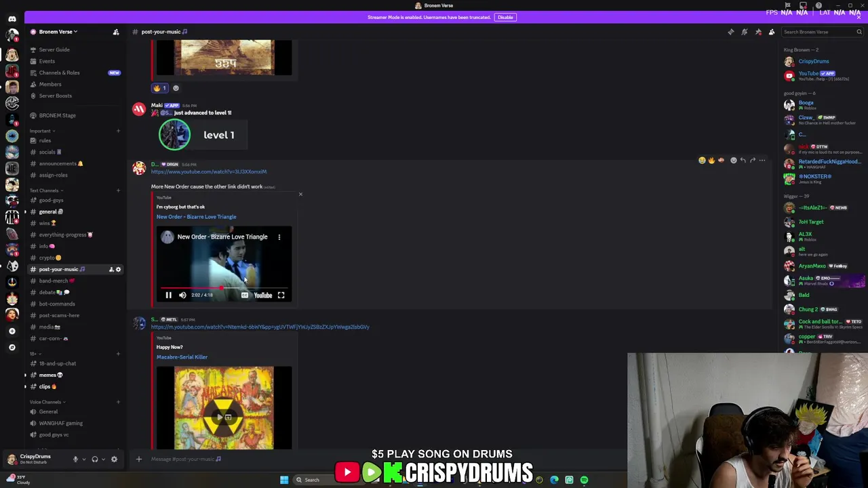868x488 pixels.
Task: Toggle the member list icon
Action: (x=772, y=32)
